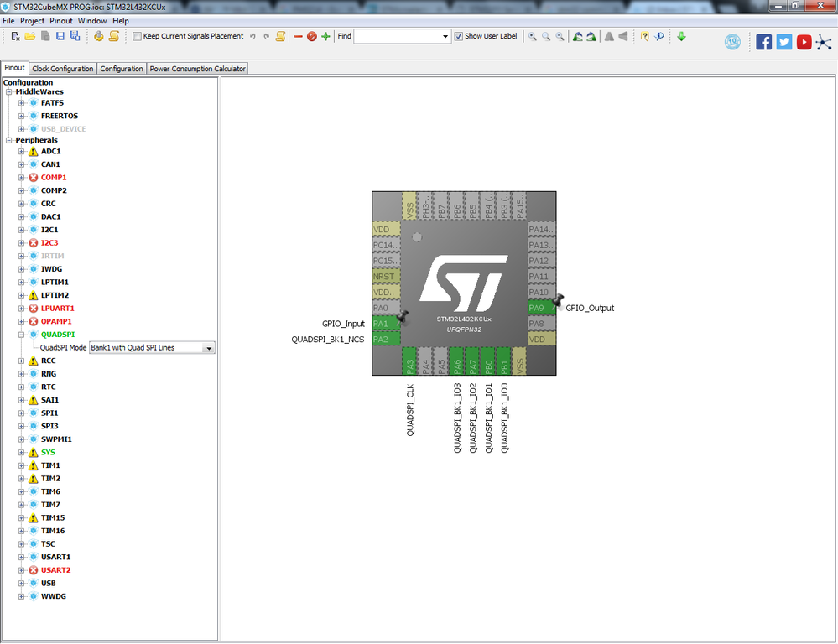Click the Help question-mark icon
Screen dimensions: 838x644
(645, 36)
